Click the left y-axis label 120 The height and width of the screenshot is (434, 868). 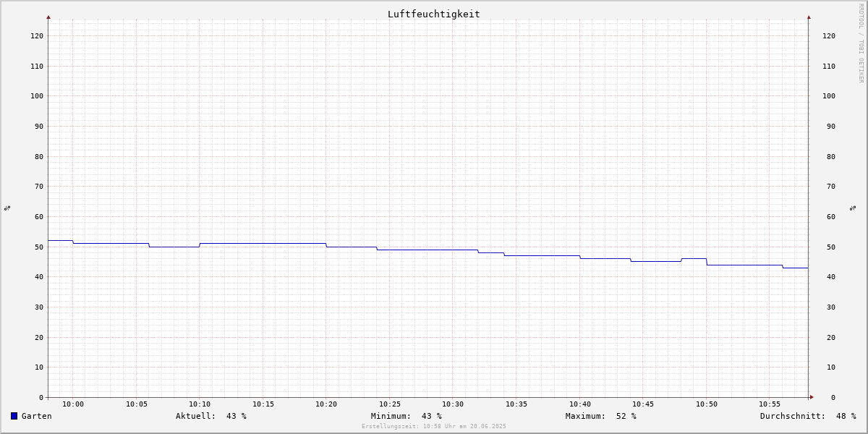37,35
